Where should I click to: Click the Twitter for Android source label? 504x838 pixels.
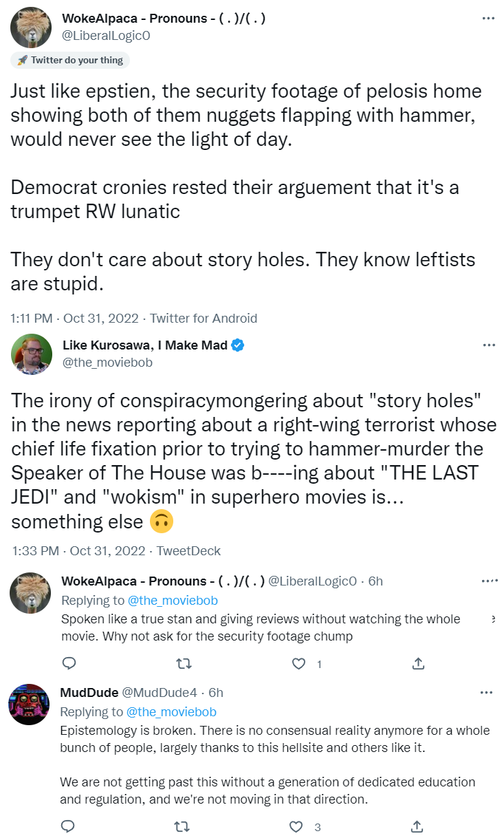[x=204, y=319]
